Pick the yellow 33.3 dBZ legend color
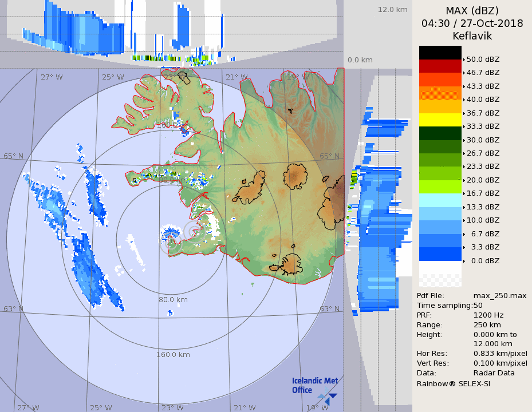The width and height of the screenshot is (532, 412). (440, 120)
